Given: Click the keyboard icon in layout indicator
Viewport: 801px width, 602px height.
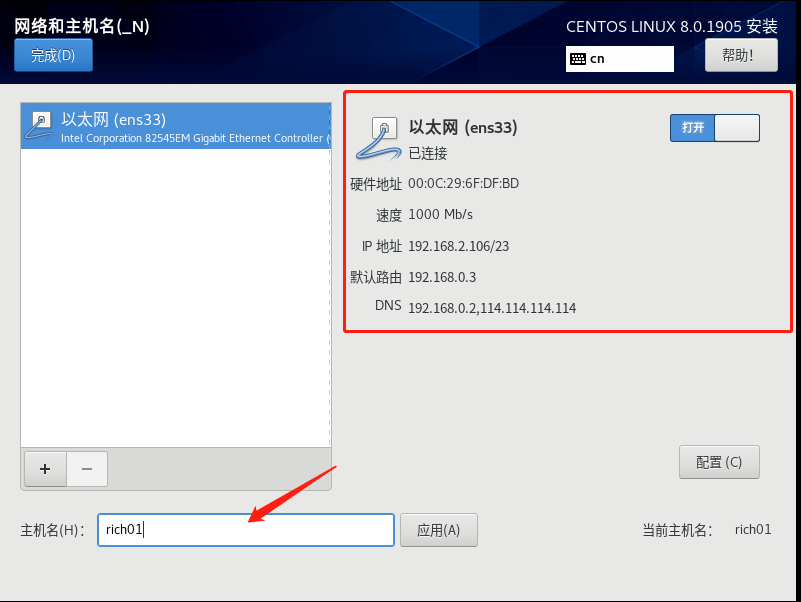Looking at the screenshot, I should tap(578, 59).
